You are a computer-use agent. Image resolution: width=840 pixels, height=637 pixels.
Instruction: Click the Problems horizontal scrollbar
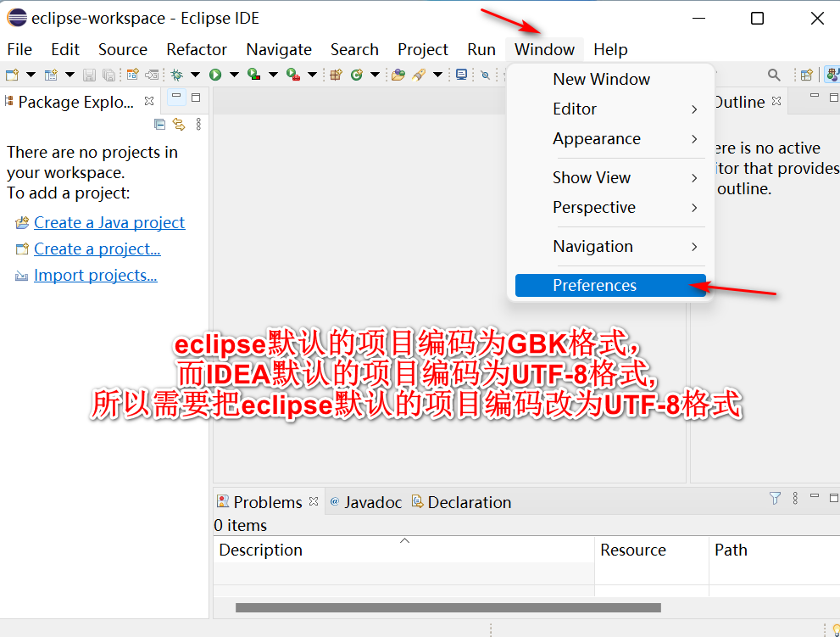(x=448, y=607)
